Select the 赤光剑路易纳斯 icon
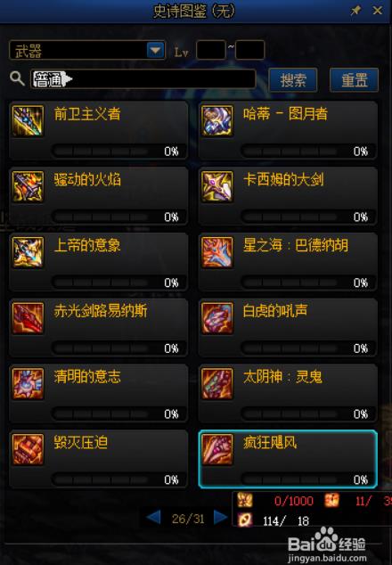392x565 pixels. point(28,318)
